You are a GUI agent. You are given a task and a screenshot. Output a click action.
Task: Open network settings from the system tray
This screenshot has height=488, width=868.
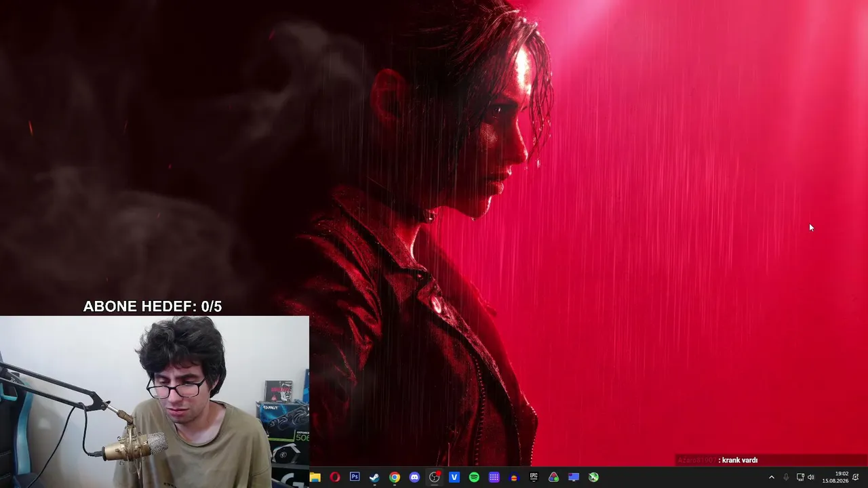[800, 477]
